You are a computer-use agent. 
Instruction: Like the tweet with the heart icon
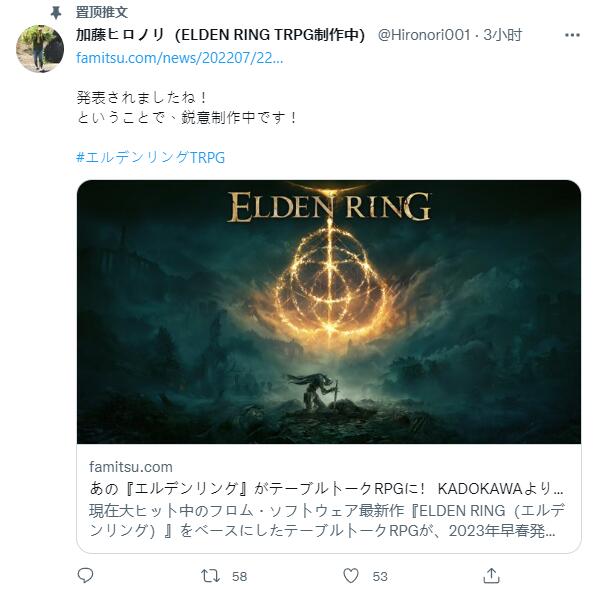[350, 576]
